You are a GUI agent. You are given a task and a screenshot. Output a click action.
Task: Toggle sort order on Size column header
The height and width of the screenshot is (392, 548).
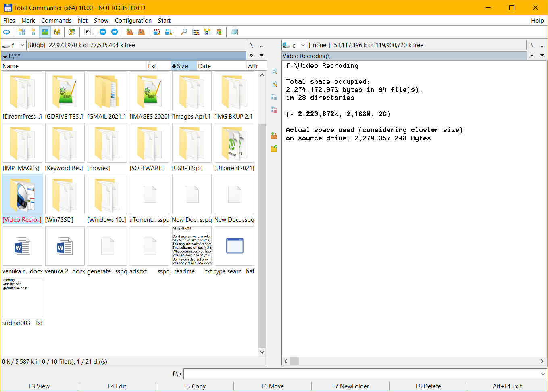click(183, 66)
